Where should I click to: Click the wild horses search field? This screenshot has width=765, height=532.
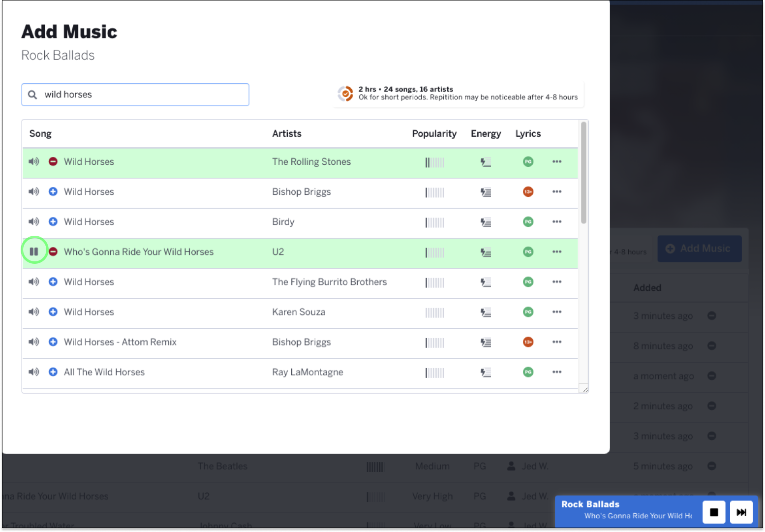(135, 94)
